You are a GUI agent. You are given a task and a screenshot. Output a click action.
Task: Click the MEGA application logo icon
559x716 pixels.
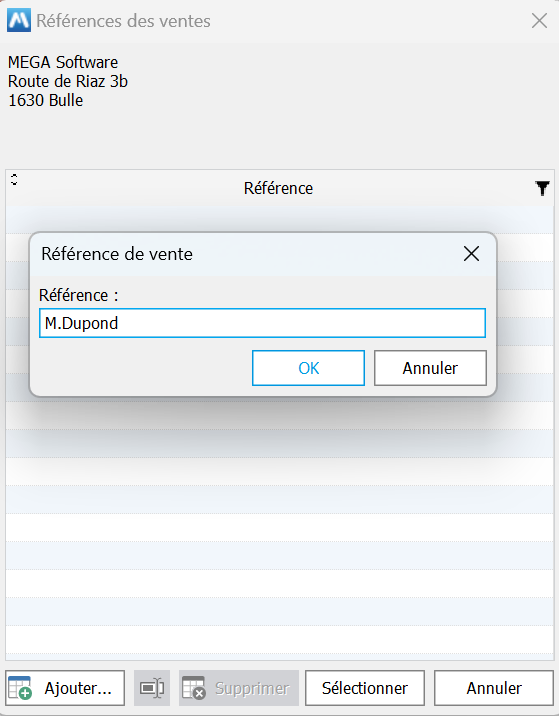point(19,21)
